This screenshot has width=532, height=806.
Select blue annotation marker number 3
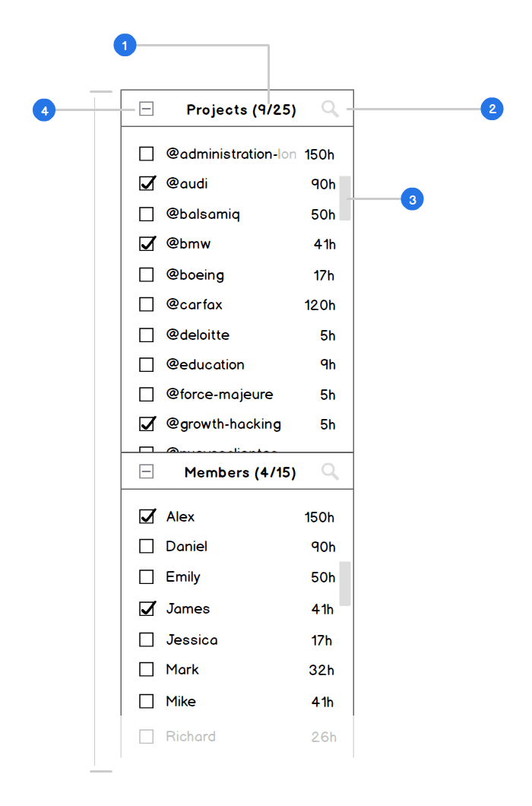[x=412, y=199]
